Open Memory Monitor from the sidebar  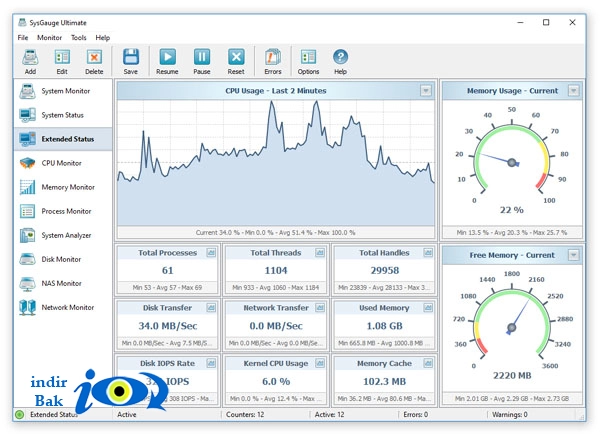click(x=63, y=187)
